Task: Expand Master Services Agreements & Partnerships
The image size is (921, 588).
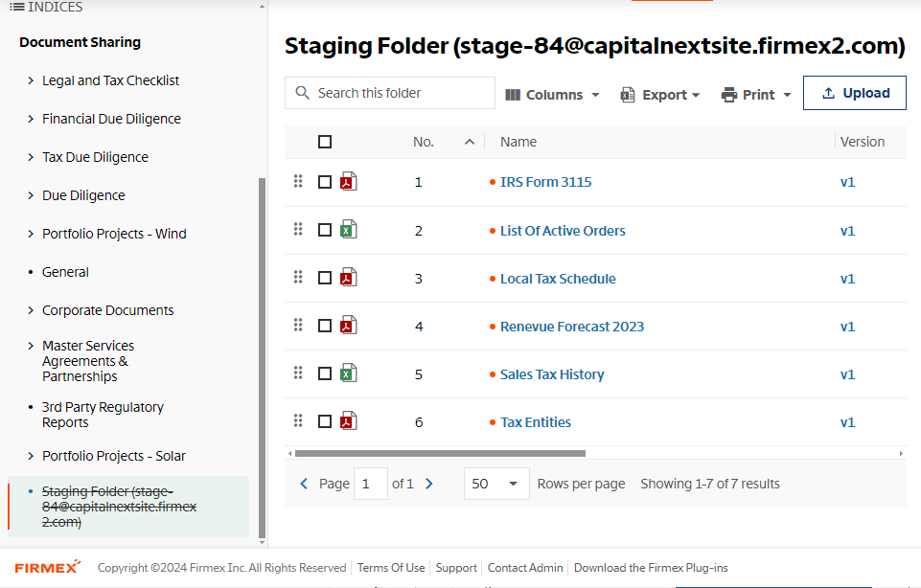Action: point(31,346)
